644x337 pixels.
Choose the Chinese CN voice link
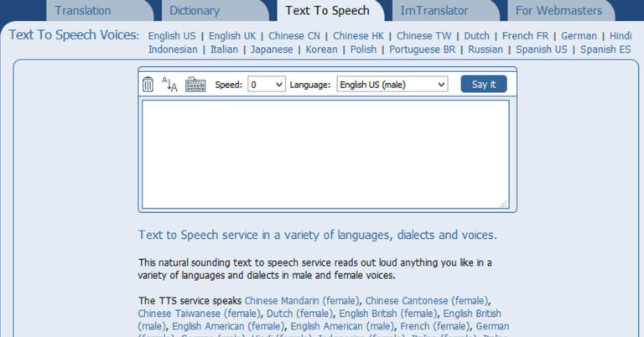[x=294, y=36]
